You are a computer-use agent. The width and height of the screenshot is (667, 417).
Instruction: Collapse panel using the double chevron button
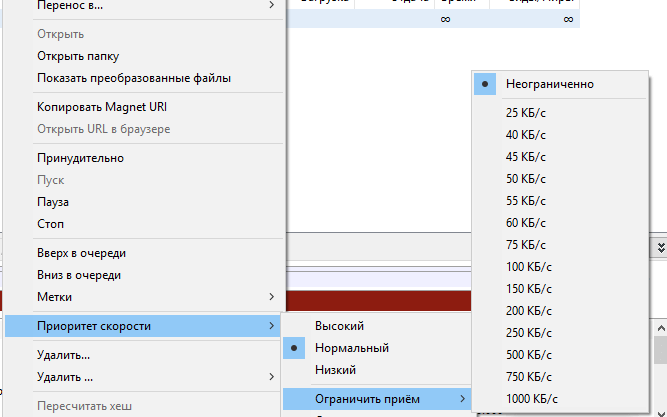click(x=660, y=245)
